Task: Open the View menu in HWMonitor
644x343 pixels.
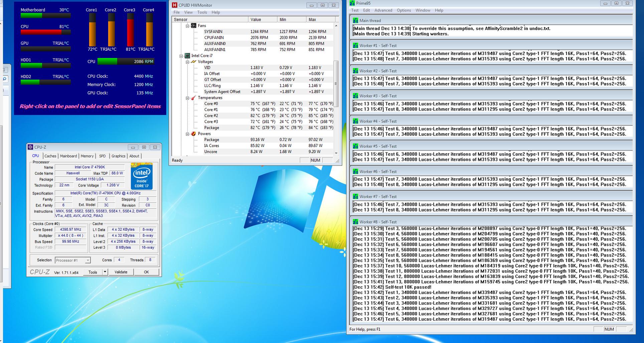Action: click(188, 12)
